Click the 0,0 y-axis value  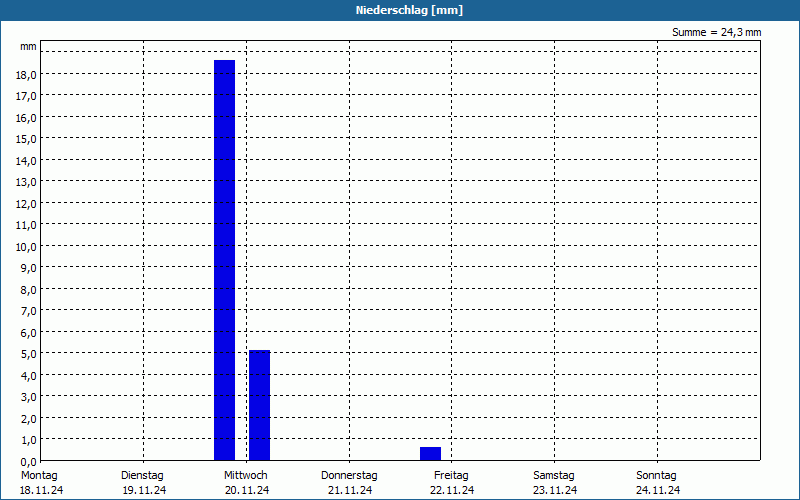coord(29,462)
